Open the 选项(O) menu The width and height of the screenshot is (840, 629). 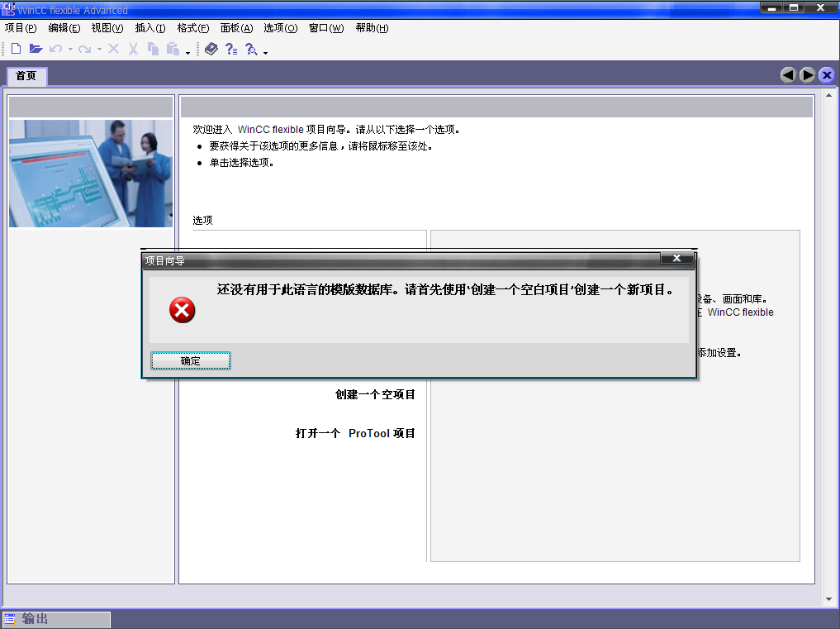coord(280,28)
